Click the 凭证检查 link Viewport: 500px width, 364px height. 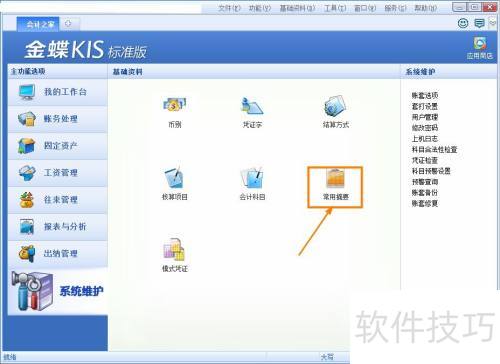[x=425, y=160]
